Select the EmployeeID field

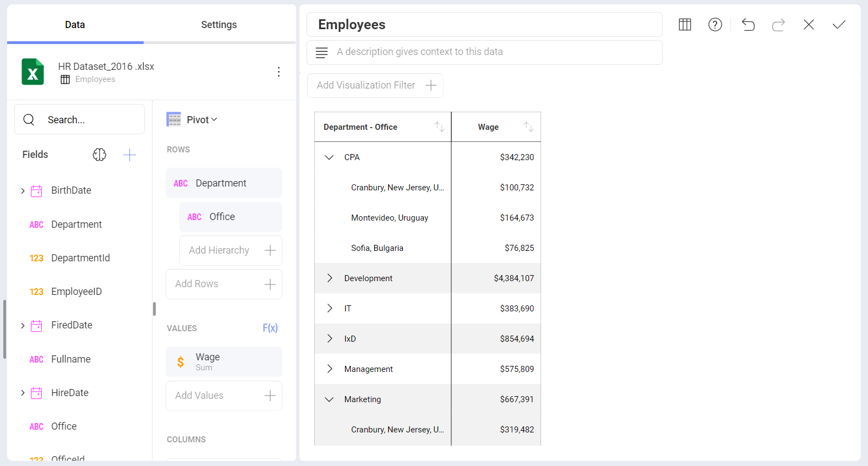tap(77, 292)
